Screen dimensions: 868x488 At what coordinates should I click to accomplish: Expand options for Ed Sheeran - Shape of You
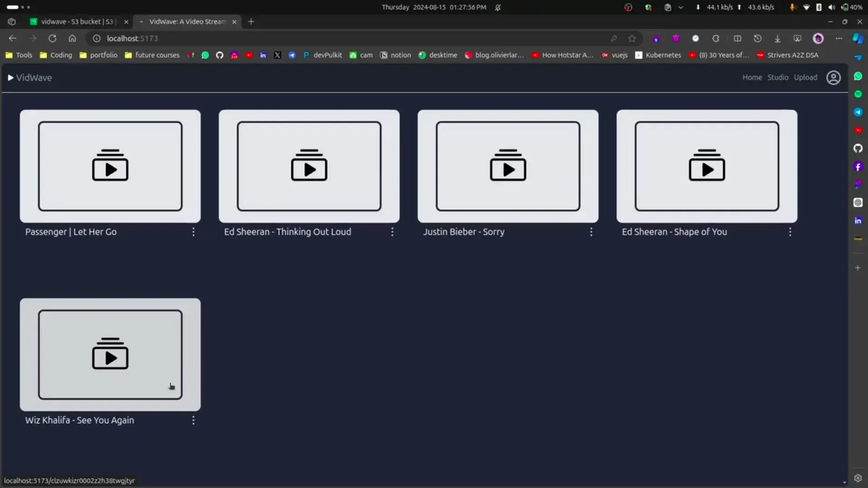(x=790, y=232)
